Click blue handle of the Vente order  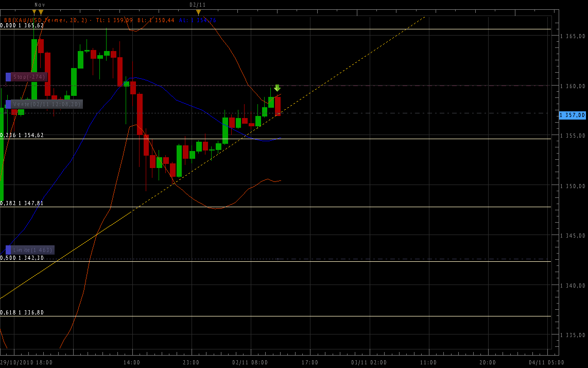pyautogui.click(x=8, y=104)
